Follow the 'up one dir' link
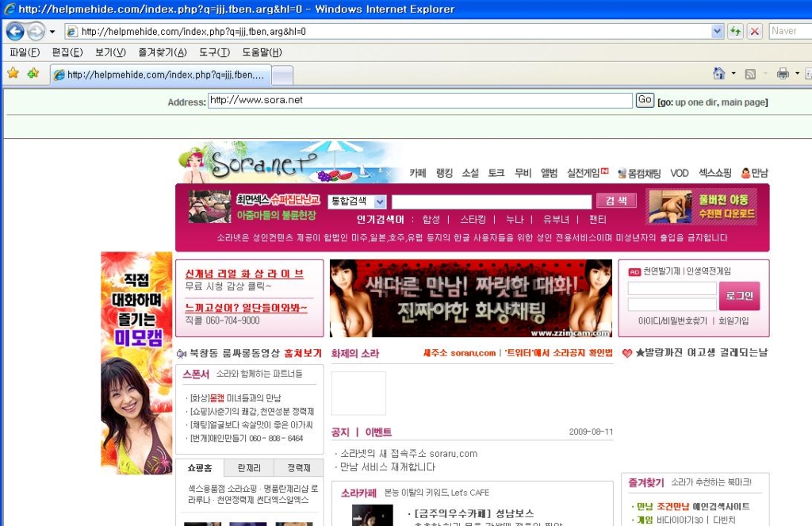The height and width of the screenshot is (526, 812). pyautogui.click(x=695, y=102)
